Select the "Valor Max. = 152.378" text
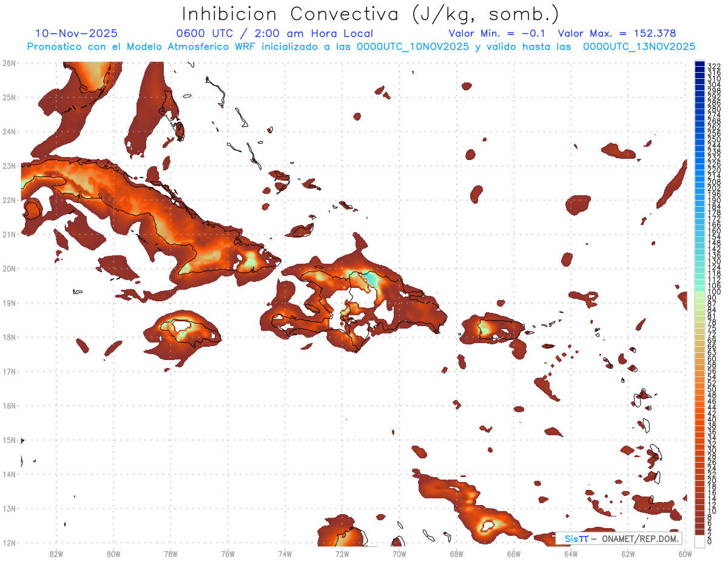 pos(616,33)
